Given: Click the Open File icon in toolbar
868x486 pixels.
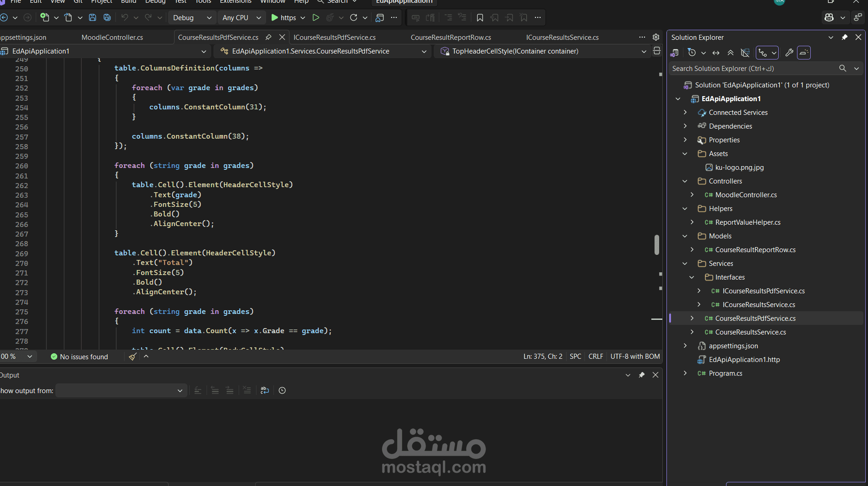Looking at the screenshot, I should [x=68, y=17].
